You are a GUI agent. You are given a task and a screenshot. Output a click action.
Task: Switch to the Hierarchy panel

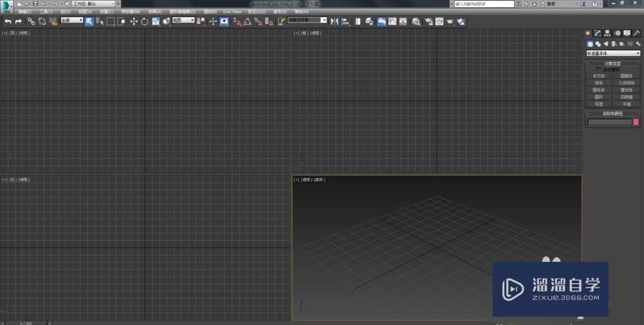pyautogui.click(x=607, y=33)
